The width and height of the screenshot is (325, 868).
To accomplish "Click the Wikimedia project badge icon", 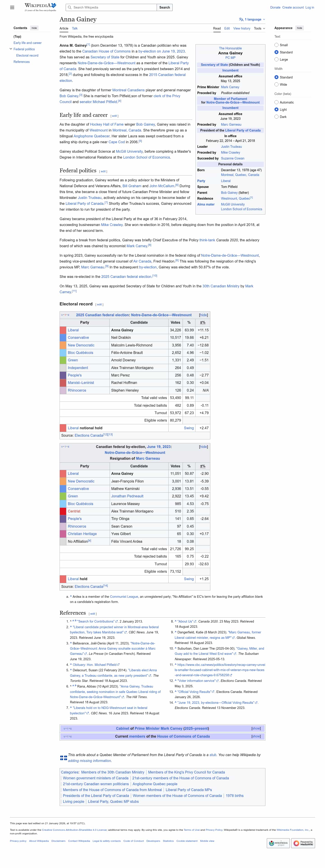I will [x=278, y=843].
